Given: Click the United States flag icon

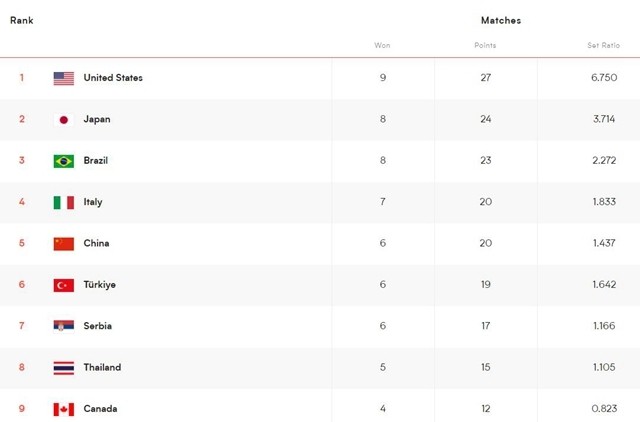Looking at the screenshot, I should point(64,78).
